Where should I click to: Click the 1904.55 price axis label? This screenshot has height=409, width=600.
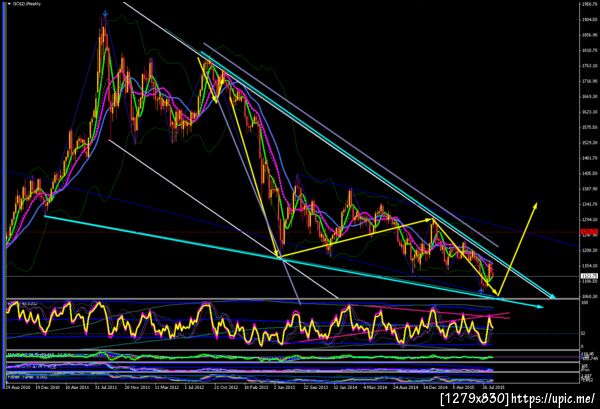click(x=590, y=20)
